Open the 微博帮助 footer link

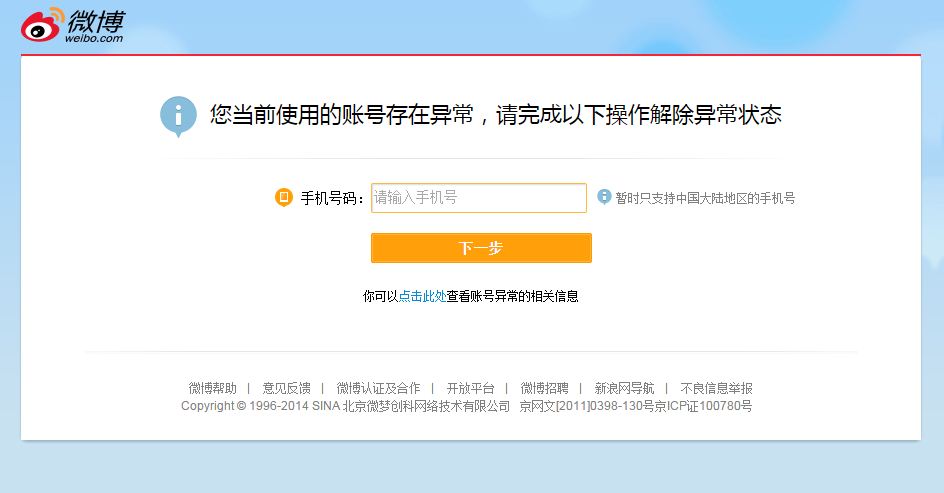(x=213, y=388)
